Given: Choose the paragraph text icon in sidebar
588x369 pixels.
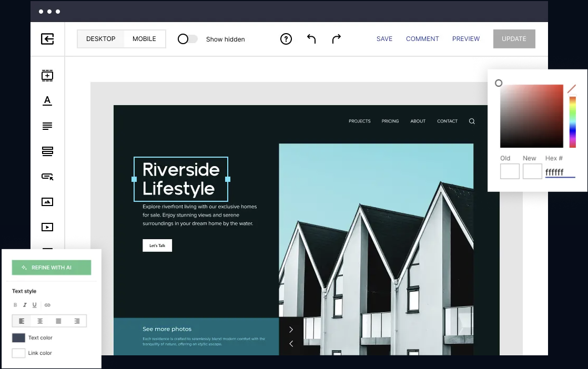Looking at the screenshot, I should [47, 126].
